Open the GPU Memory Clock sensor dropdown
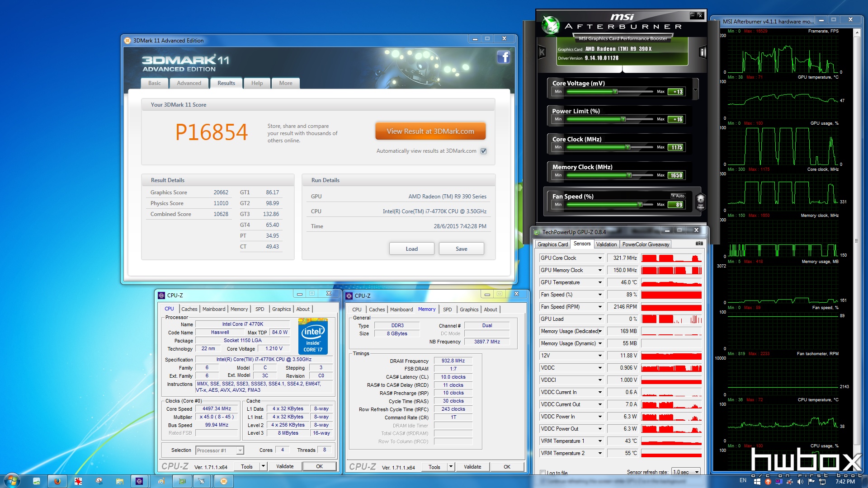The height and width of the screenshot is (488, 868). pos(600,270)
